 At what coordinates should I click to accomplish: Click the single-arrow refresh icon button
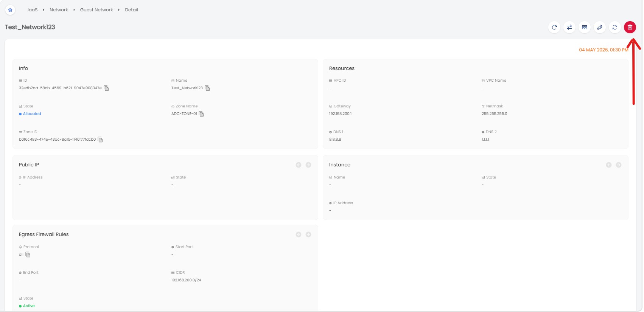tap(554, 27)
